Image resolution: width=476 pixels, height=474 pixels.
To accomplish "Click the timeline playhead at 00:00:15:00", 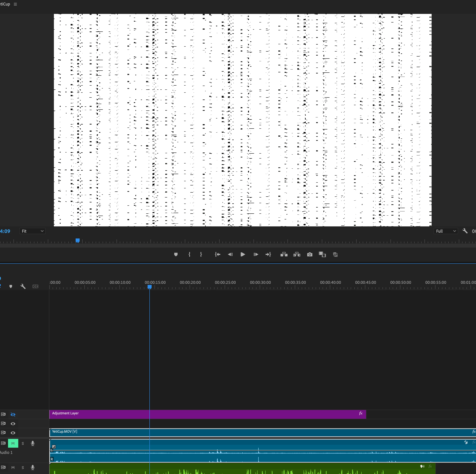I will pyautogui.click(x=150, y=287).
